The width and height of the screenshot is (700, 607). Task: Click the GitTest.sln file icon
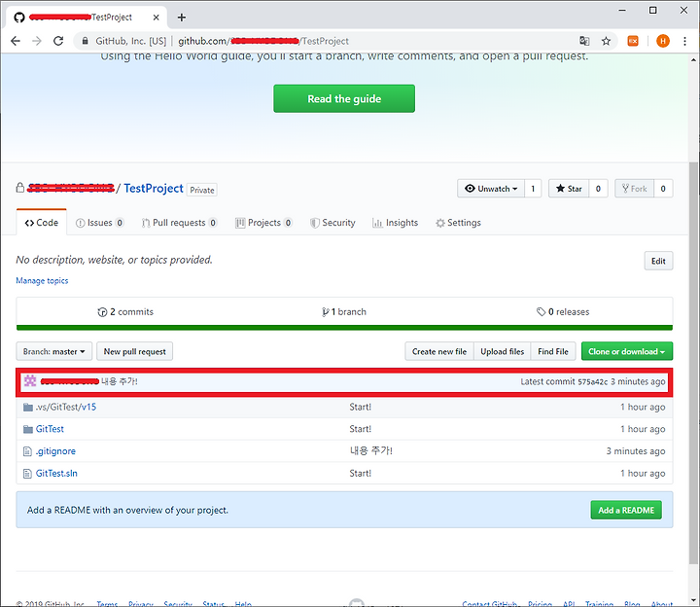[x=27, y=474]
